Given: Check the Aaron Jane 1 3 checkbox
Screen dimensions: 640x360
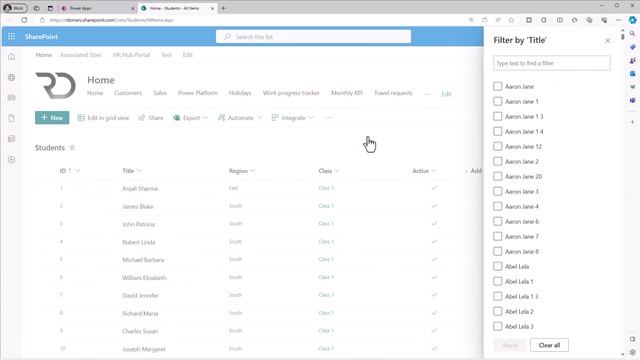Looking at the screenshot, I should pyautogui.click(x=497, y=116).
